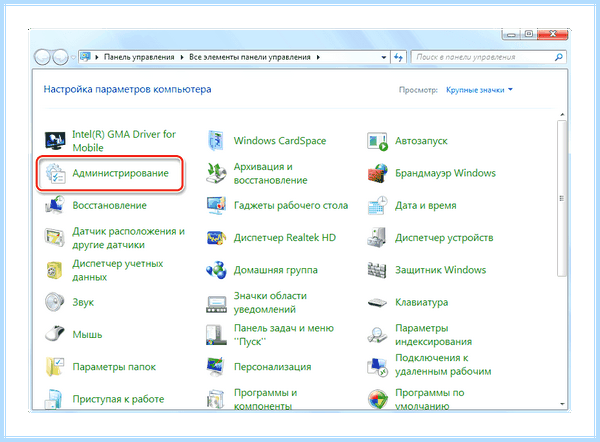Open the Дата и время calendar icon
This screenshot has width=600, height=442.
(x=378, y=206)
